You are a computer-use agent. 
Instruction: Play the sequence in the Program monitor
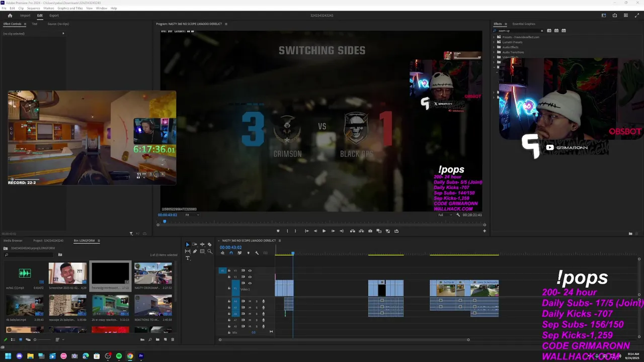click(324, 231)
